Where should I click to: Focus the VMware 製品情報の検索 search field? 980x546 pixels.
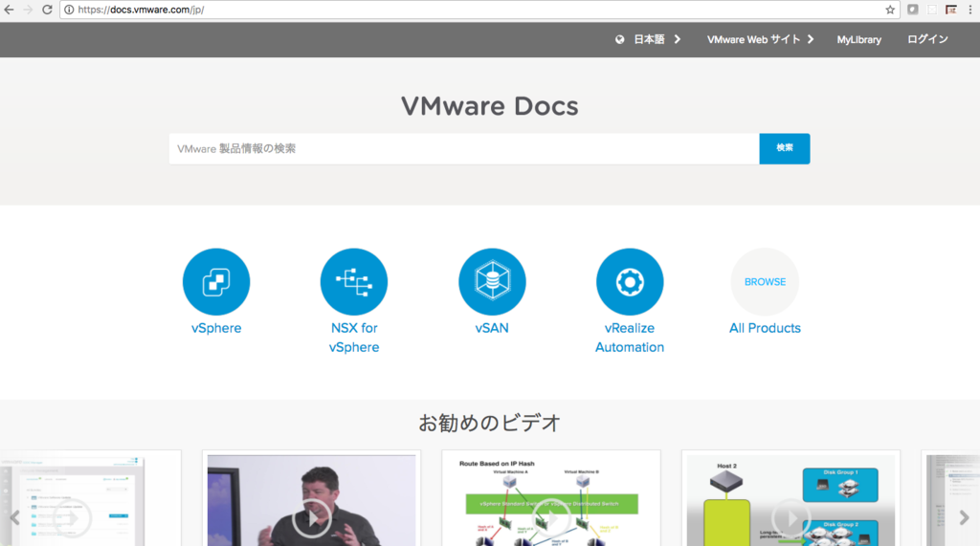point(464,148)
